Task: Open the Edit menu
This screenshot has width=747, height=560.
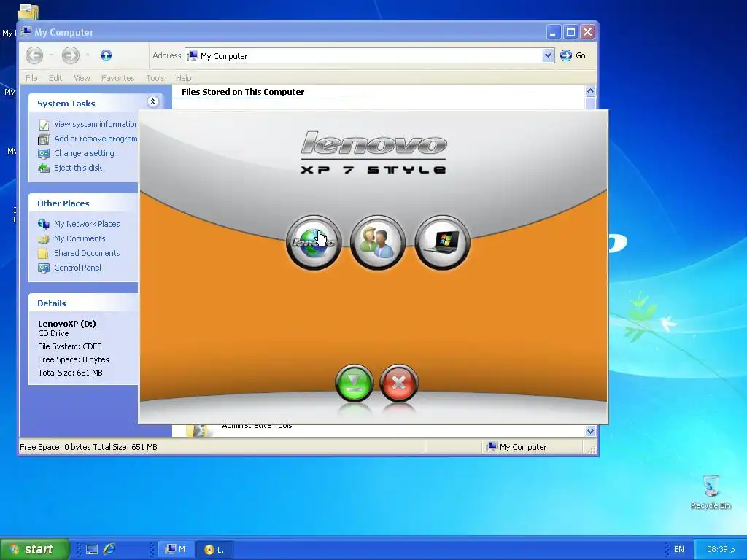Action: (55, 78)
